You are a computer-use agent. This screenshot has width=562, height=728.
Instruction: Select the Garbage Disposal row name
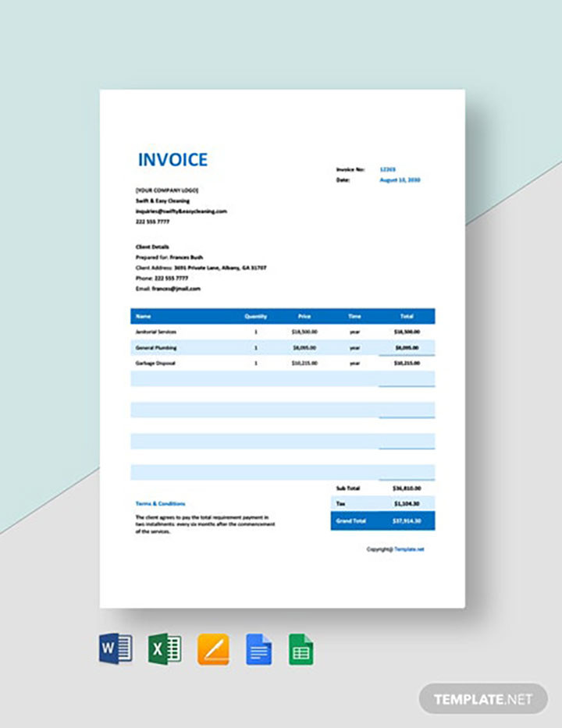click(155, 363)
